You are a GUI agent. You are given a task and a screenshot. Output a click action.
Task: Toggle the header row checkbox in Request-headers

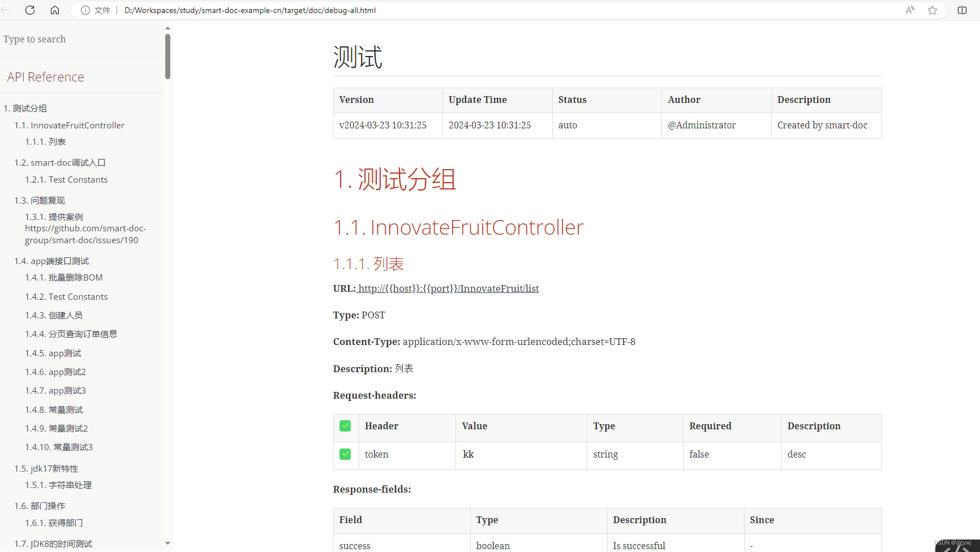345,426
